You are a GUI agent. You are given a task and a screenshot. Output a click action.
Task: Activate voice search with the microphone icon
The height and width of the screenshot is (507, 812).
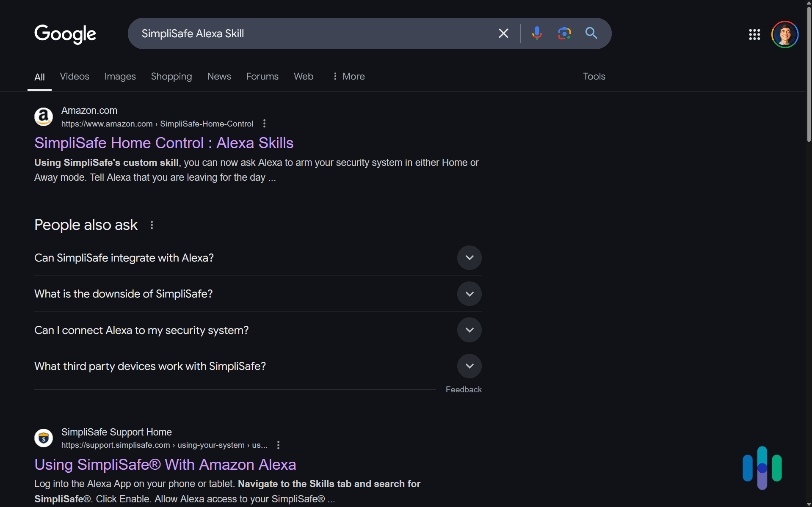(x=537, y=33)
